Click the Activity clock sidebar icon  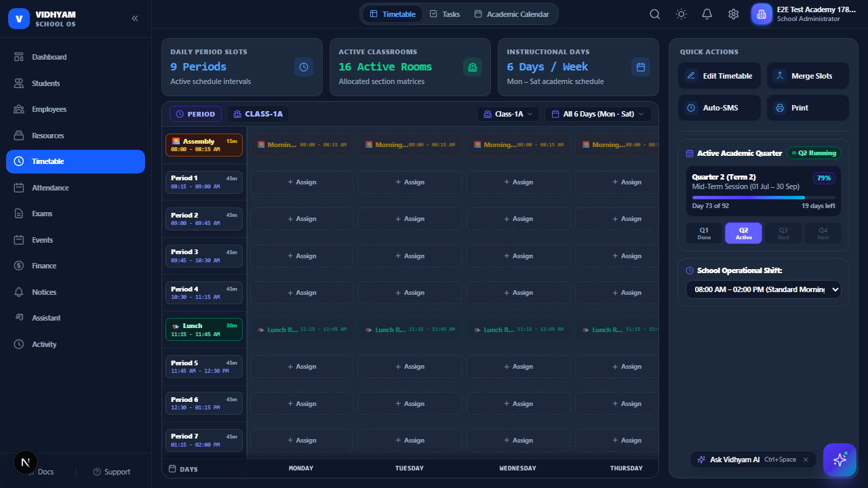19,344
